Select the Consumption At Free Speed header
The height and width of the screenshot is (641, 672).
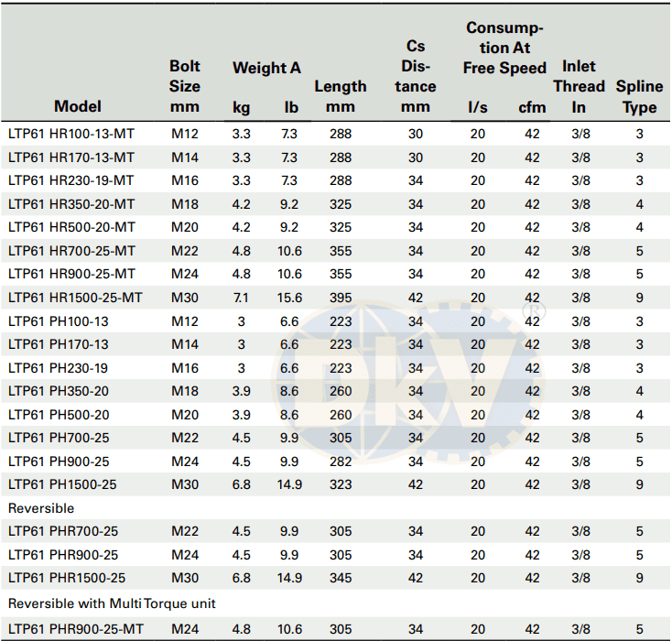coord(504,48)
